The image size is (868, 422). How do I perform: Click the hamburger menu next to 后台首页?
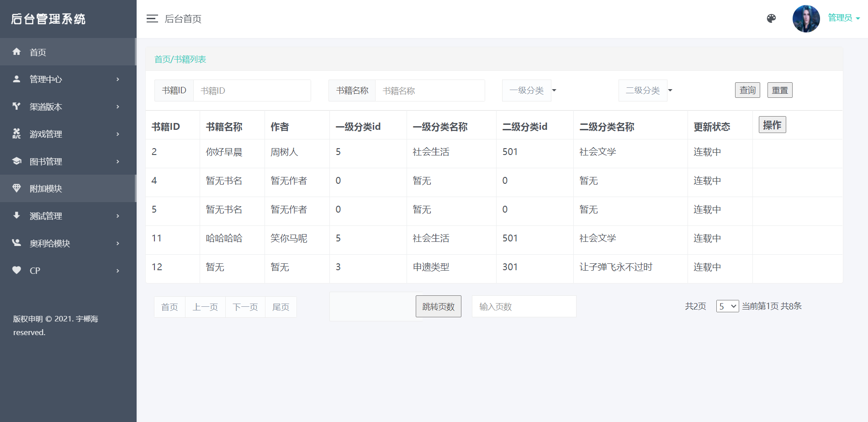pos(152,18)
